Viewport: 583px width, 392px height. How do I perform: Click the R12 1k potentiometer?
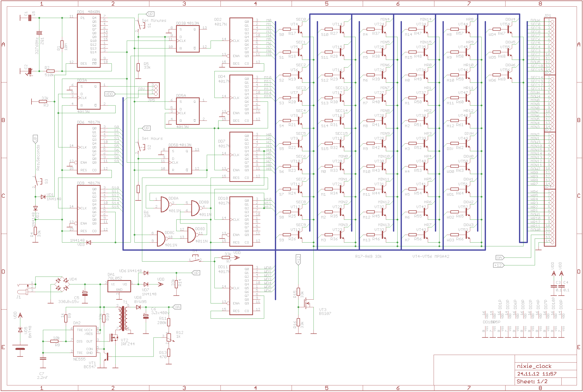point(169,337)
